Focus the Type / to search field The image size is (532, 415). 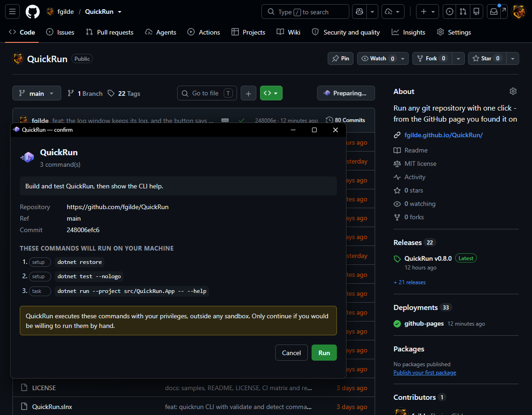(305, 12)
